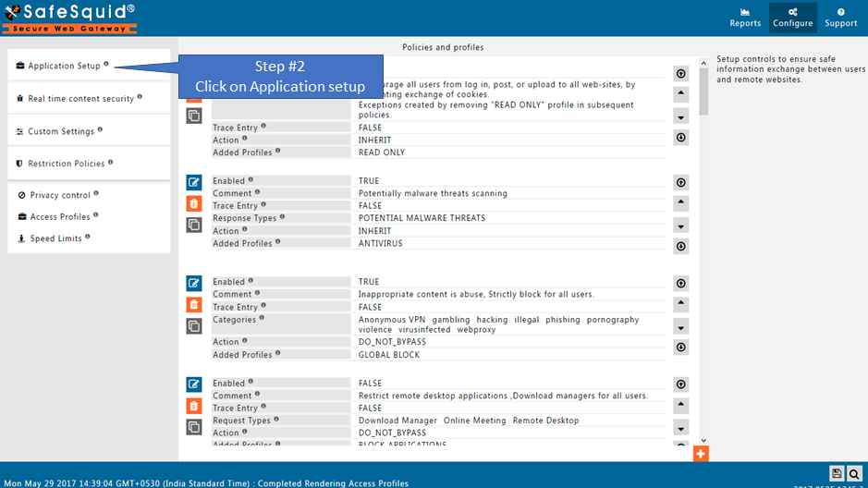Go to Access Profiles
The height and width of the screenshot is (488, 868).
[x=60, y=216]
